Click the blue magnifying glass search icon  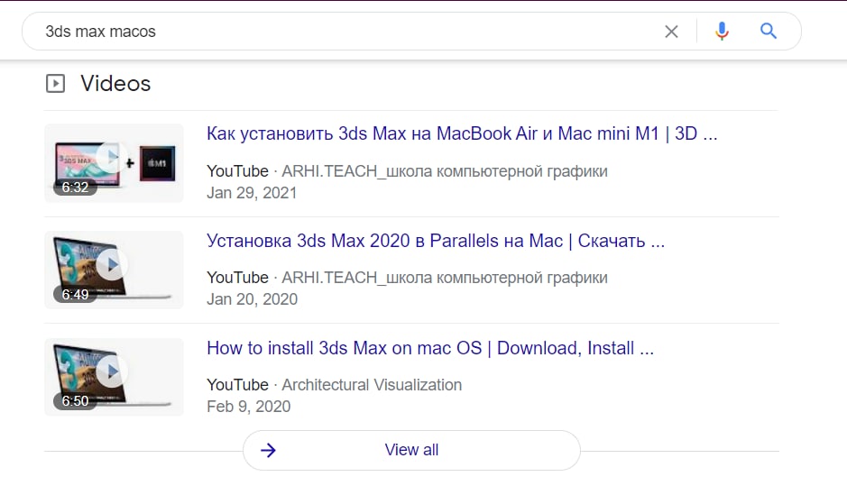tap(769, 32)
